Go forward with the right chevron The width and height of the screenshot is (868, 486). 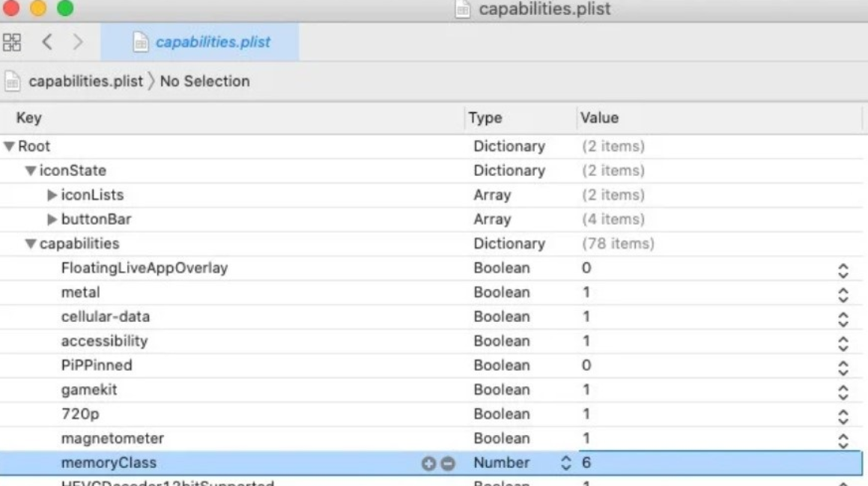tap(78, 43)
